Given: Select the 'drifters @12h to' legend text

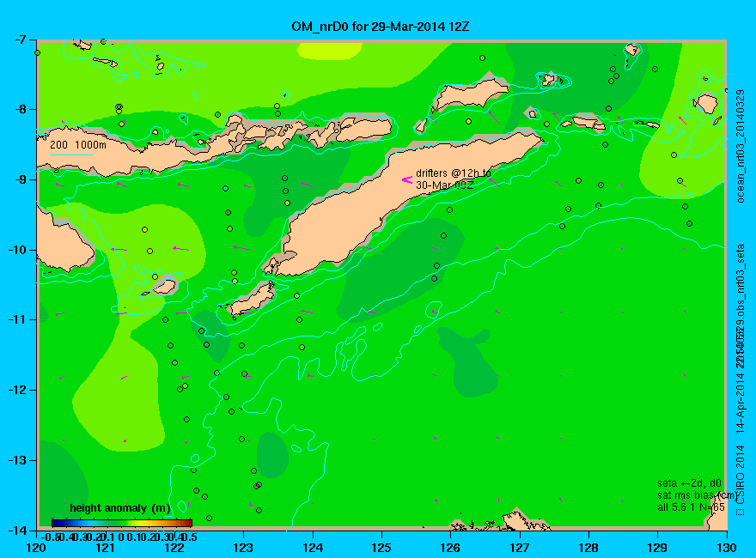Looking at the screenshot, I should pos(454,173).
